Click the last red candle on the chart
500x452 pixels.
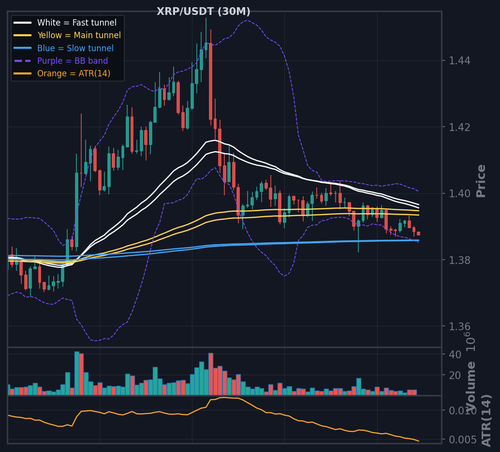[x=418, y=234]
